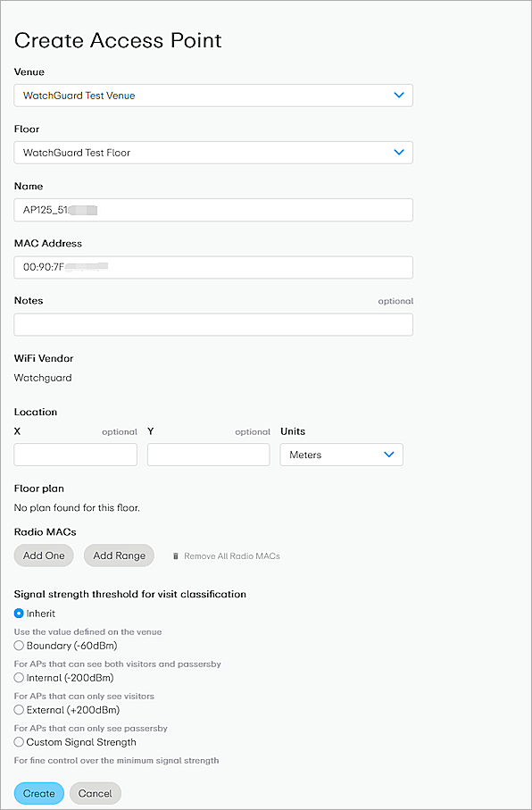
Task: Click the Cancel button
Action: (x=95, y=793)
